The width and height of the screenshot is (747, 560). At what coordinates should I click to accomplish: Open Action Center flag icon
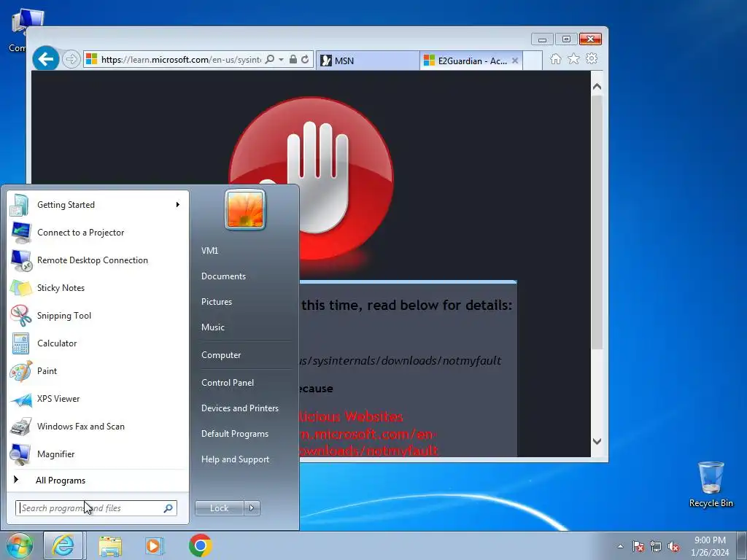[638, 546]
